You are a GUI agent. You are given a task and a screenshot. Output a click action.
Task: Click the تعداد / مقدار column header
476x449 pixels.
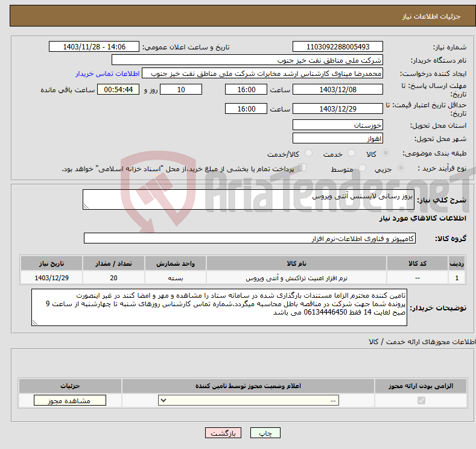click(113, 263)
